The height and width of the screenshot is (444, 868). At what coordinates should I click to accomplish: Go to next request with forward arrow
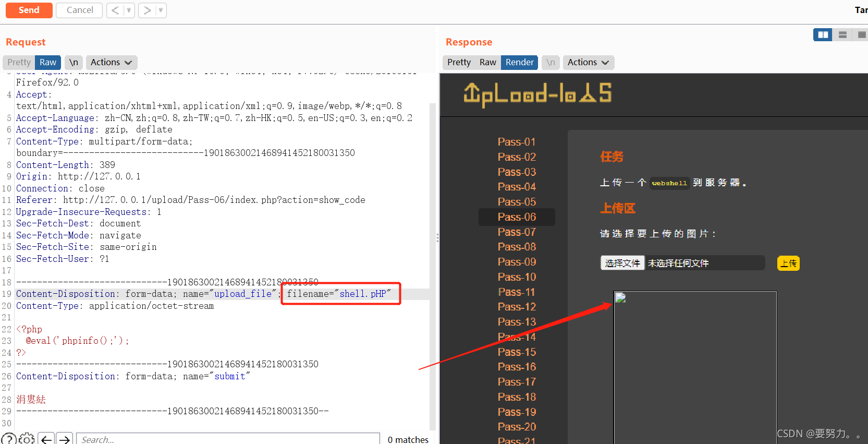coord(147,10)
